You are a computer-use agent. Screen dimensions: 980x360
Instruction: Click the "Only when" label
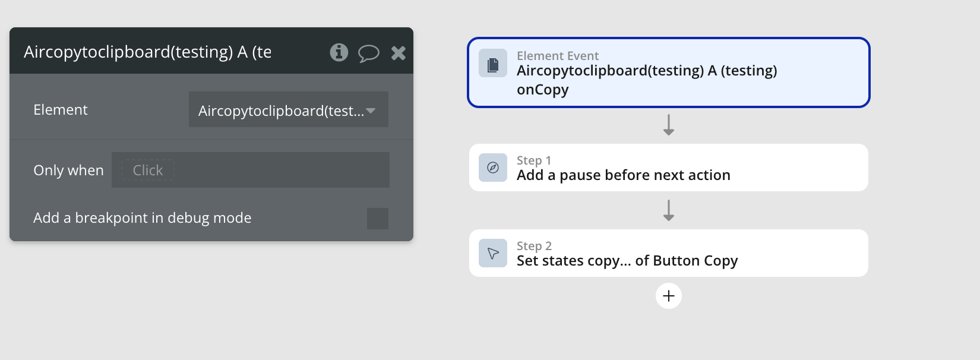click(x=68, y=170)
